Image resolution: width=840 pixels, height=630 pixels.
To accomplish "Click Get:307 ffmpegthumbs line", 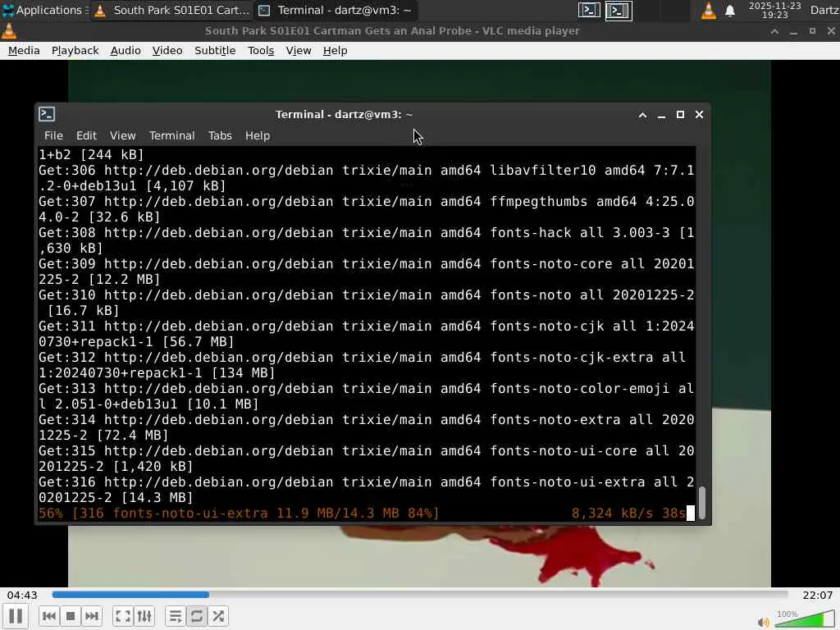I will coord(366,209).
